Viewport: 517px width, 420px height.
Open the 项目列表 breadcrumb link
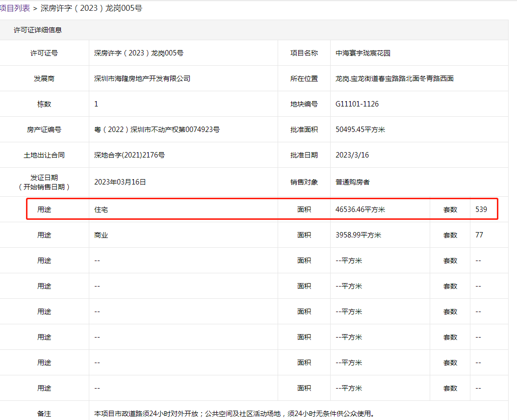(x=15, y=8)
